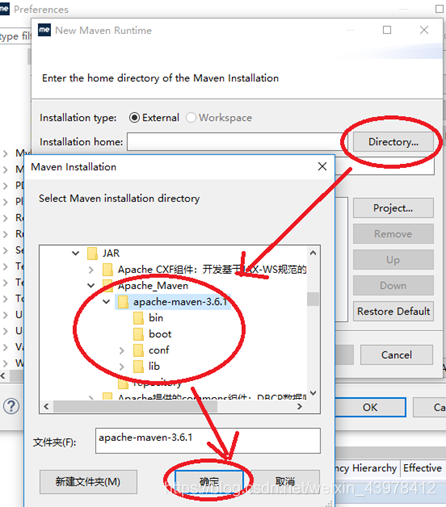Image resolution: width=446 pixels, height=507 pixels.
Task: Click the bin folder icon
Action: coord(138,318)
